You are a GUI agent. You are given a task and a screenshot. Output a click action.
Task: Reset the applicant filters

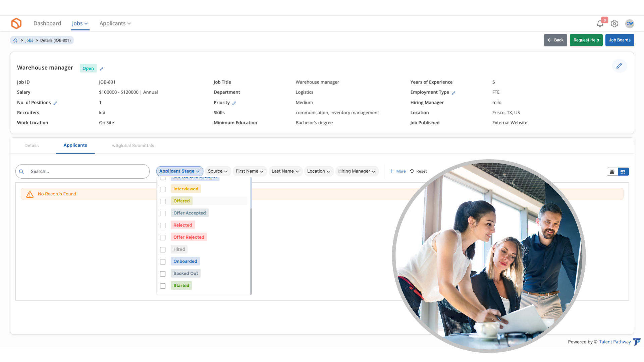[418, 171]
